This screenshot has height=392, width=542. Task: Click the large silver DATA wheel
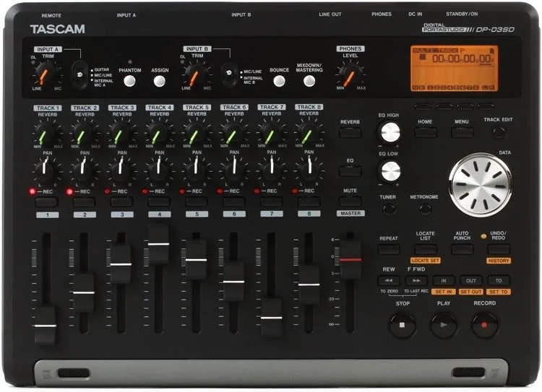click(x=481, y=185)
